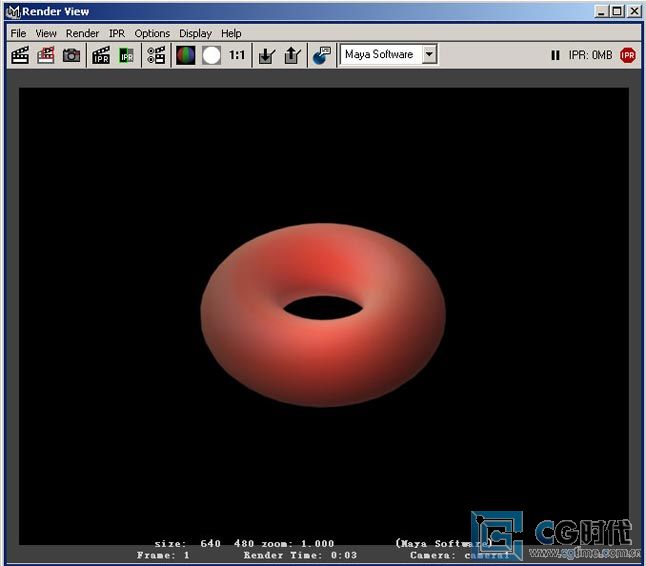The image size is (646, 566).
Task: Open the Help menu
Action: tap(231, 33)
